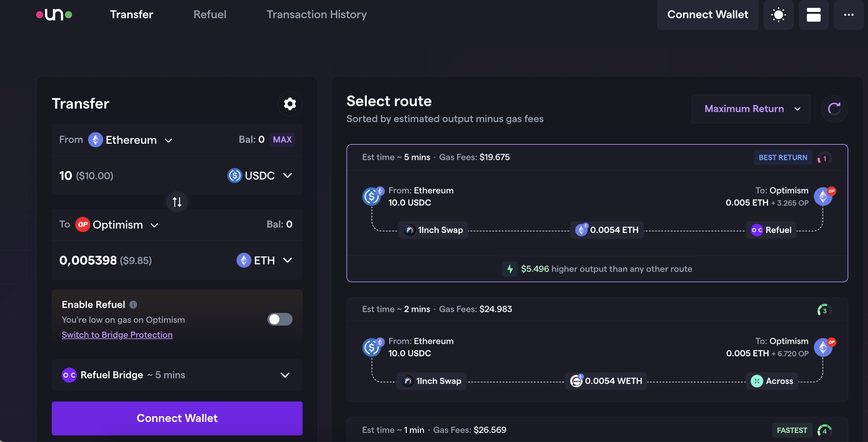Open Maximum Return sort dropdown
This screenshot has width=868, height=442.
click(751, 109)
